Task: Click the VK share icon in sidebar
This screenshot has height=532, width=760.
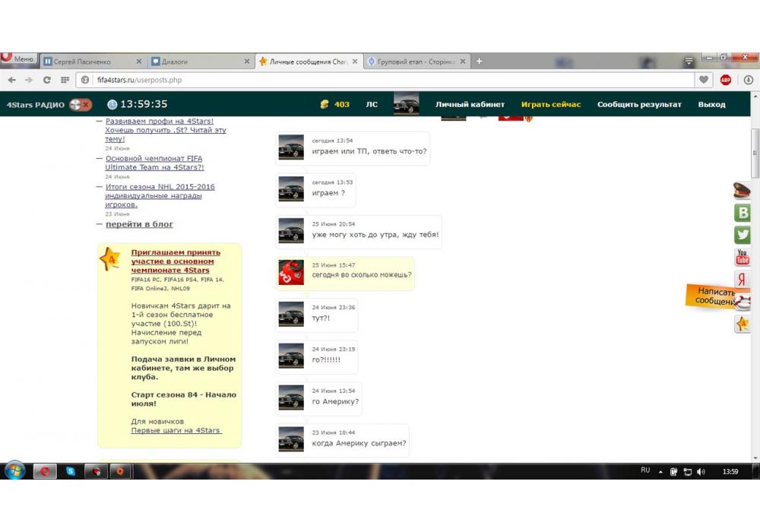Action: pyautogui.click(x=743, y=213)
